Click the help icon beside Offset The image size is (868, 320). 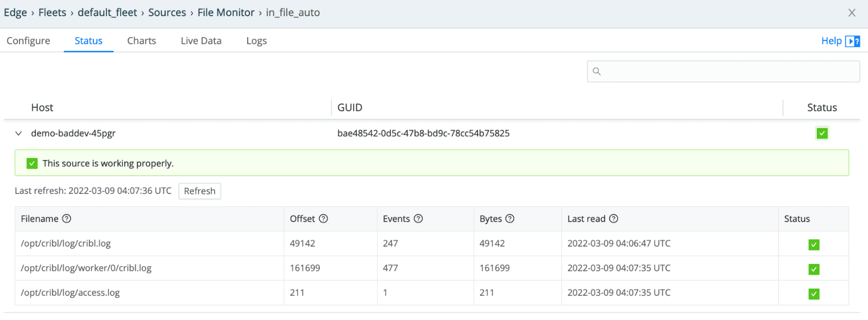coord(323,219)
